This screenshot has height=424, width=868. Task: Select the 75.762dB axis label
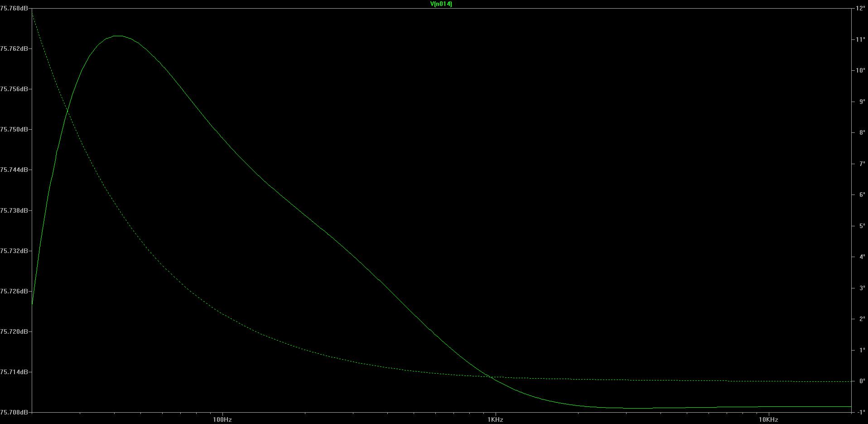(14, 49)
